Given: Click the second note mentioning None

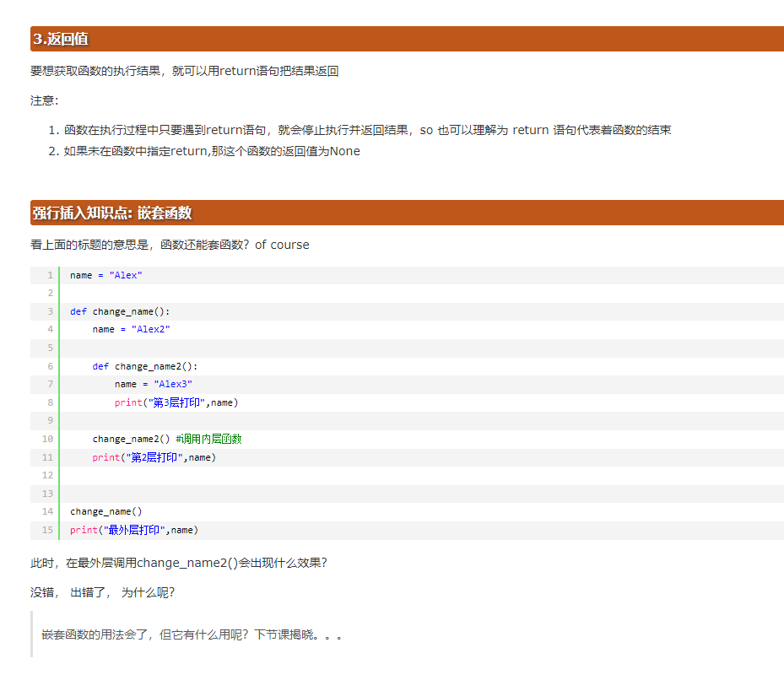Looking at the screenshot, I should tap(212, 151).
